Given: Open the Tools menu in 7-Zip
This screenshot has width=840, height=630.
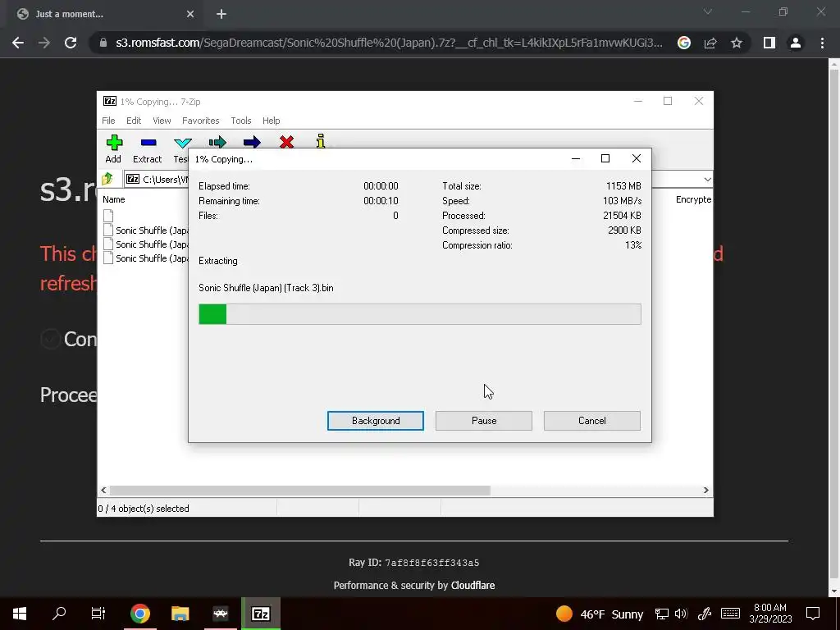Looking at the screenshot, I should [x=241, y=121].
